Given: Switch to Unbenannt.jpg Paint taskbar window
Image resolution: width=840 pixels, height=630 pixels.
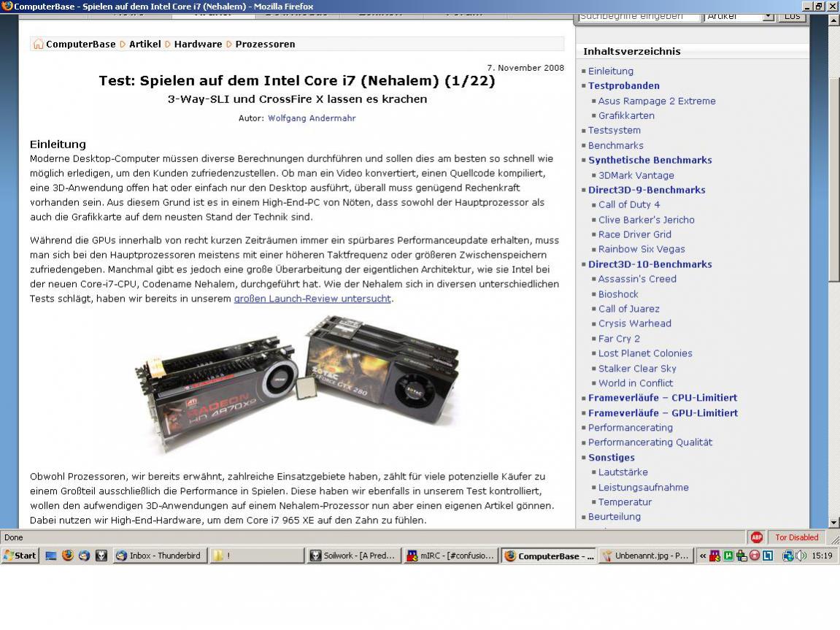Looking at the screenshot, I should (645, 556).
